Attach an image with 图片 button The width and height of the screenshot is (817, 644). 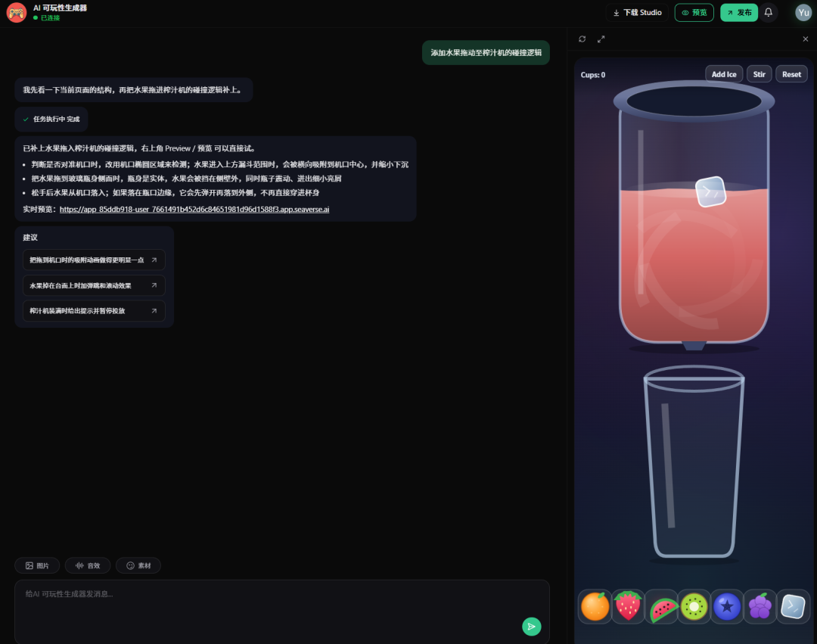(x=37, y=566)
